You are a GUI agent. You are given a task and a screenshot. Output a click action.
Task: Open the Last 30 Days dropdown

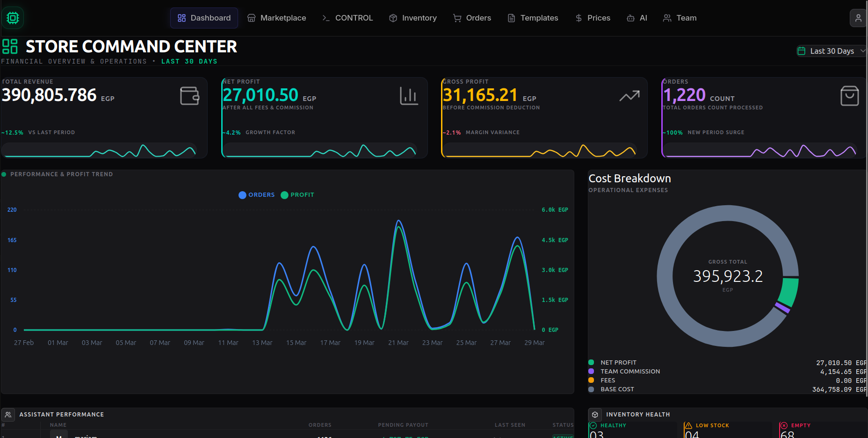(832, 50)
